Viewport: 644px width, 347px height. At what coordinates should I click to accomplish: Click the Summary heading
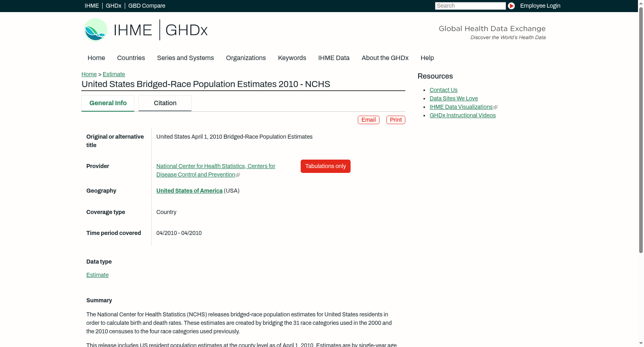tap(99, 301)
